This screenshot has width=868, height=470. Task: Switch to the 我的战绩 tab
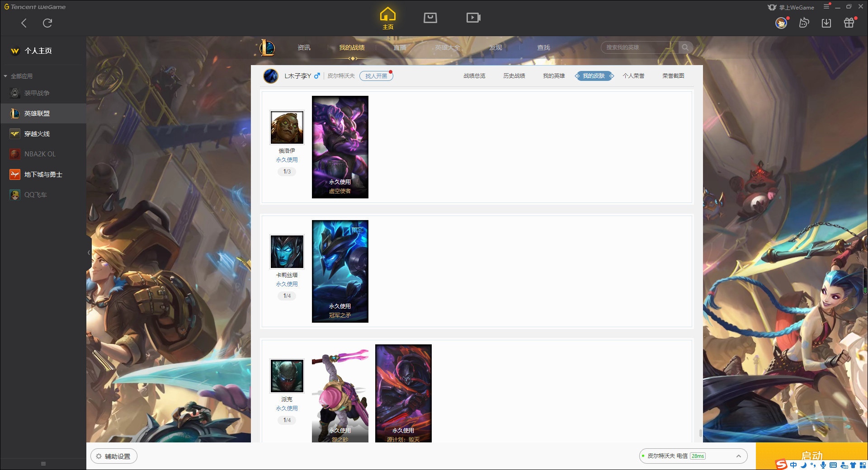(352, 47)
